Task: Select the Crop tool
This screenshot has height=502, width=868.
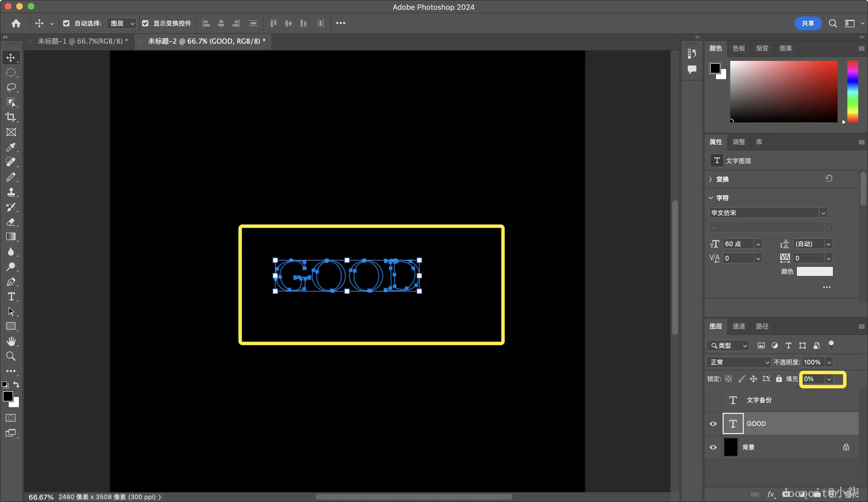Action: (11, 117)
